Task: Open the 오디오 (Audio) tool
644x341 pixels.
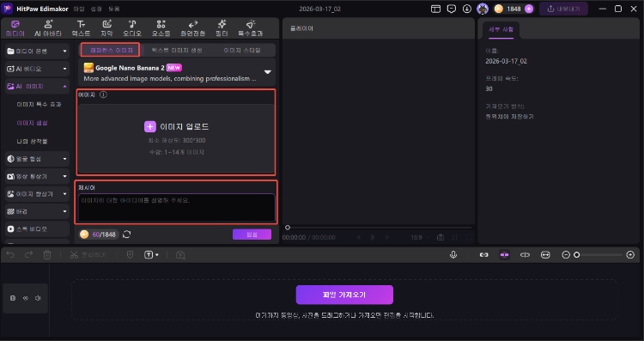Action: point(132,28)
